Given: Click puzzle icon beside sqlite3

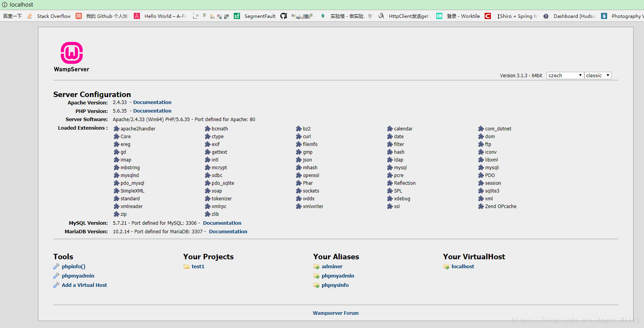Looking at the screenshot, I should click(x=481, y=191).
